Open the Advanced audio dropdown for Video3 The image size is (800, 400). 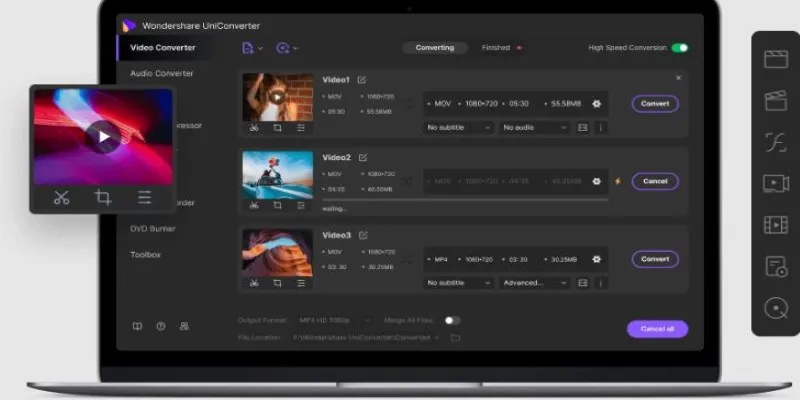tap(535, 283)
